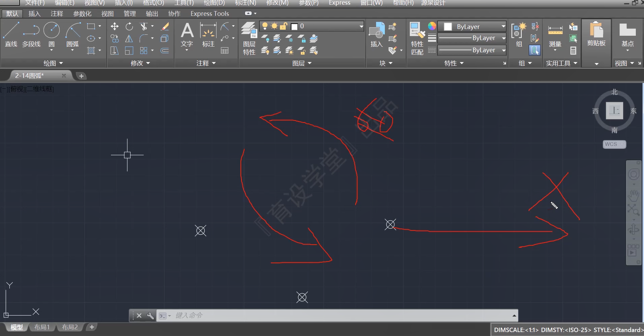
Task: Close the 2-14圆弧 drawing tab
Action: coord(64,75)
